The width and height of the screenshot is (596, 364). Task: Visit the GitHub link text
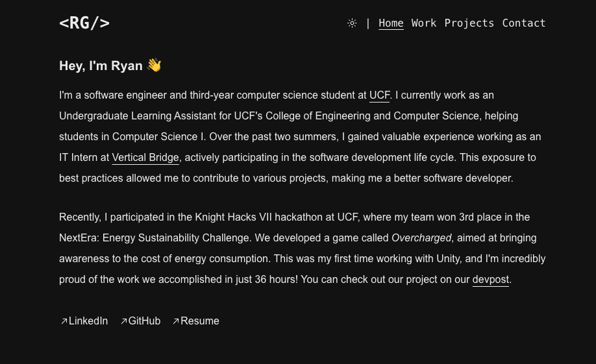coord(144,321)
